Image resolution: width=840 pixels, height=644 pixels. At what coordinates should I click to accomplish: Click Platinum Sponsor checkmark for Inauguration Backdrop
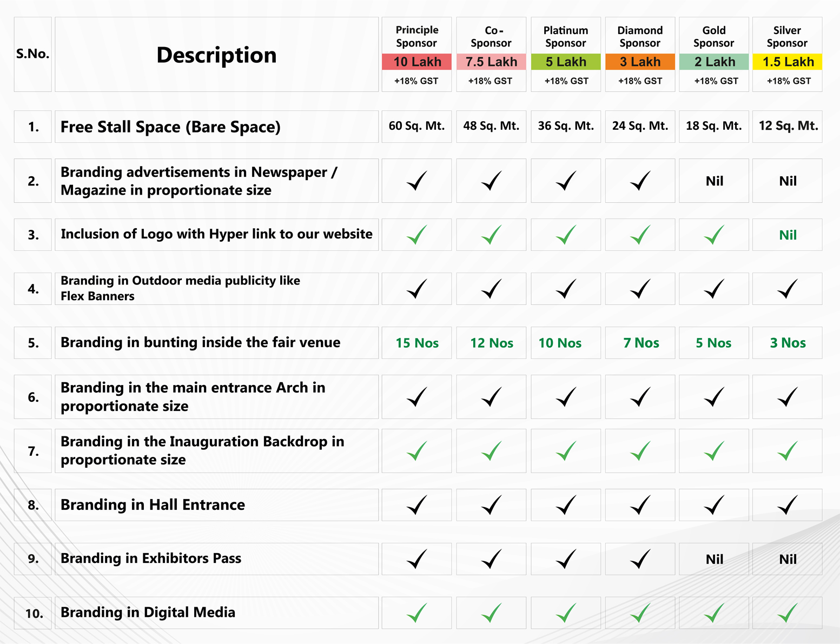click(x=566, y=451)
